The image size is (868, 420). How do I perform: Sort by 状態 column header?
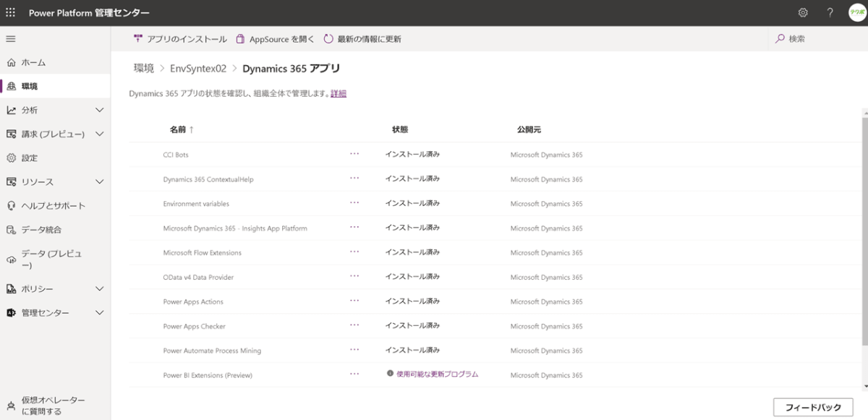coord(400,129)
